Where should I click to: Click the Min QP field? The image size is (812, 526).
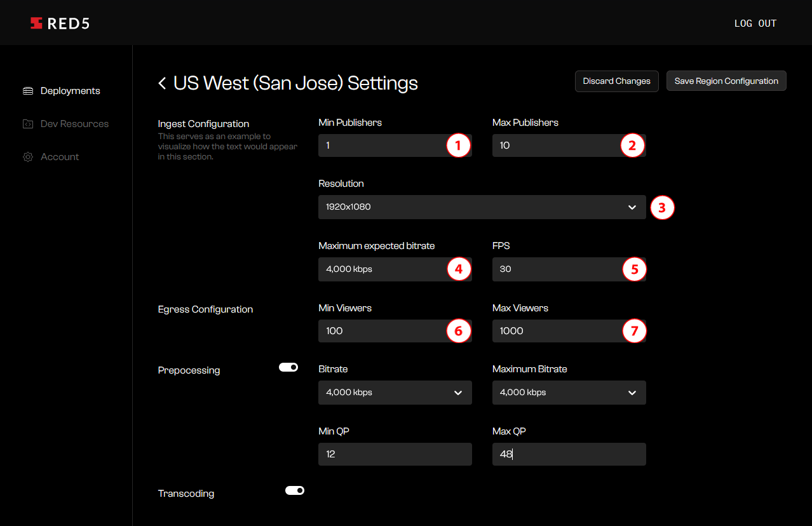[395, 454]
